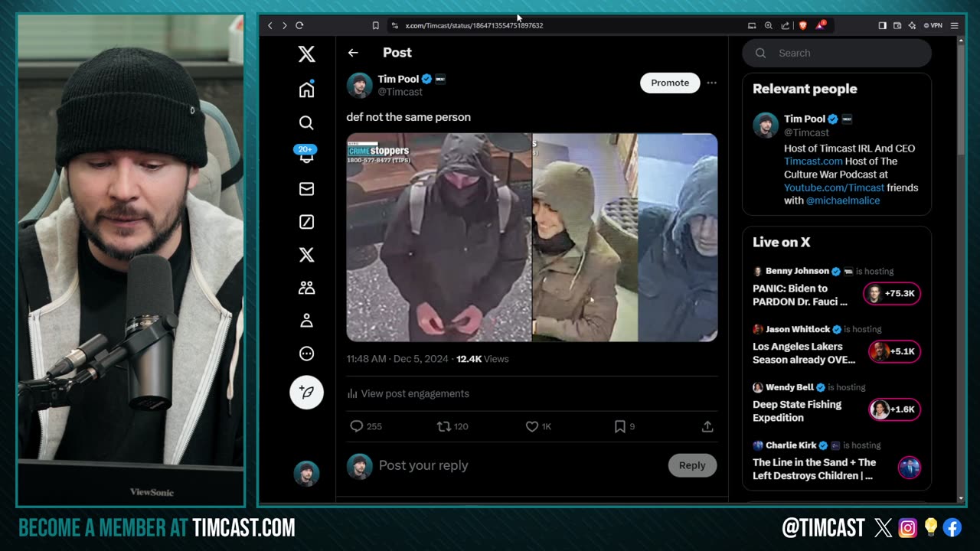Open the @michaelmalice mention link
The height and width of the screenshot is (551, 980).
[x=843, y=201]
